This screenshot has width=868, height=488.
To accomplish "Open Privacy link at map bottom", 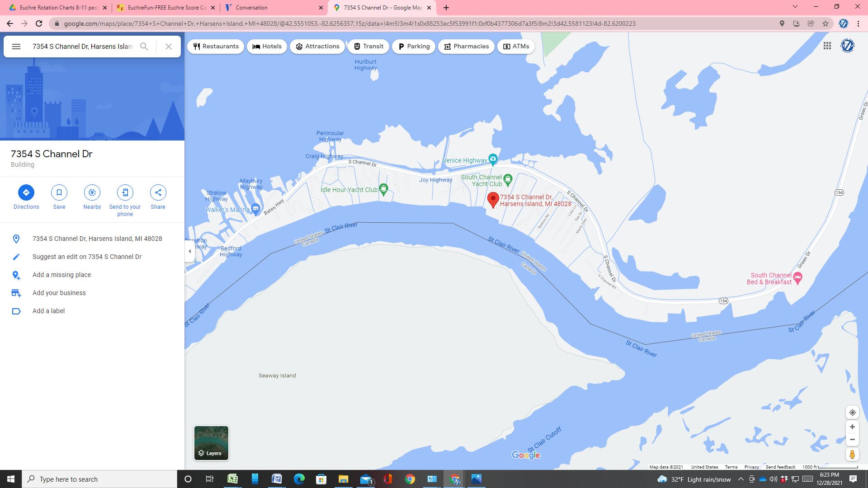I will pos(751,467).
